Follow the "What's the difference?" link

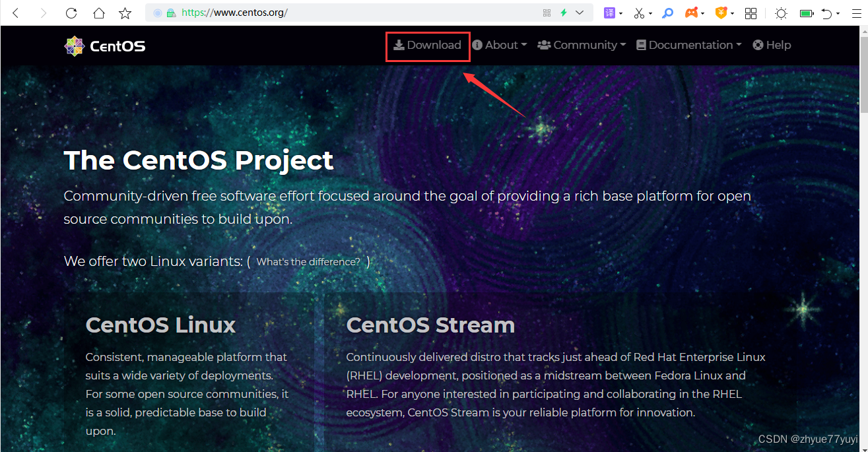[x=308, y=262]
